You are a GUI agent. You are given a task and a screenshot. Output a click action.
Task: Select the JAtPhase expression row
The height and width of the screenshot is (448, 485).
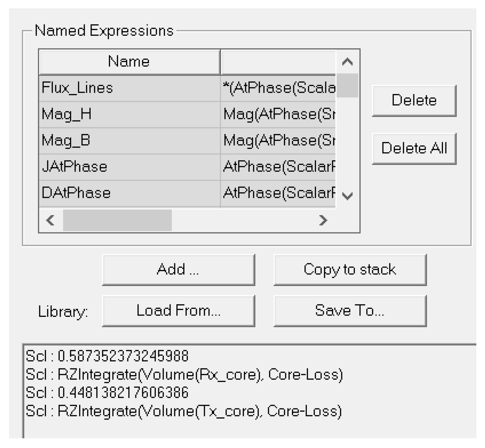pyautogui.click(x=187, y=167)
